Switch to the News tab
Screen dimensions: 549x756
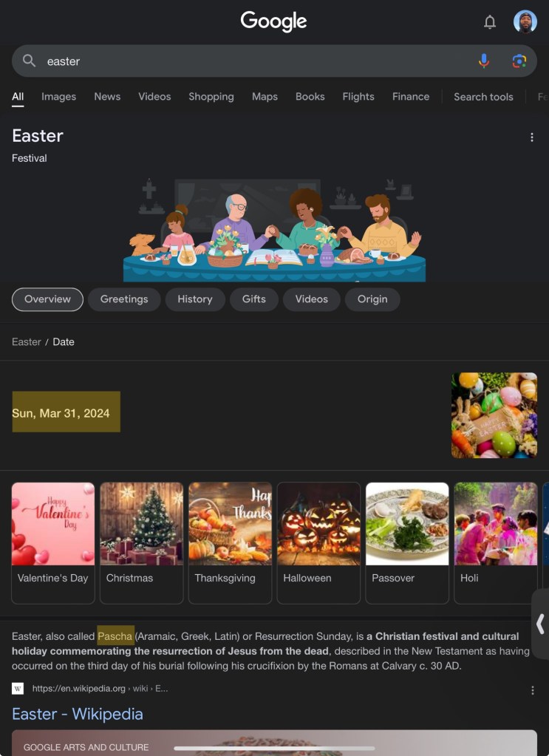(107, 96)
